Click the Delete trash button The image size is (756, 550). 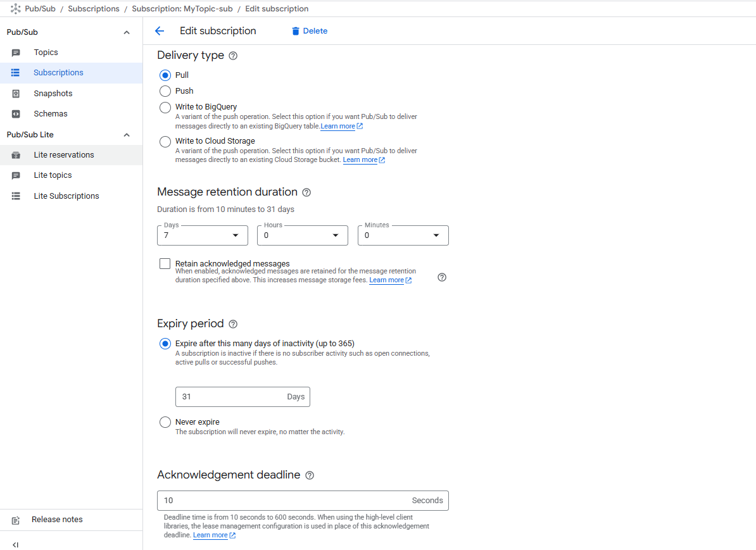click(309, 31)
